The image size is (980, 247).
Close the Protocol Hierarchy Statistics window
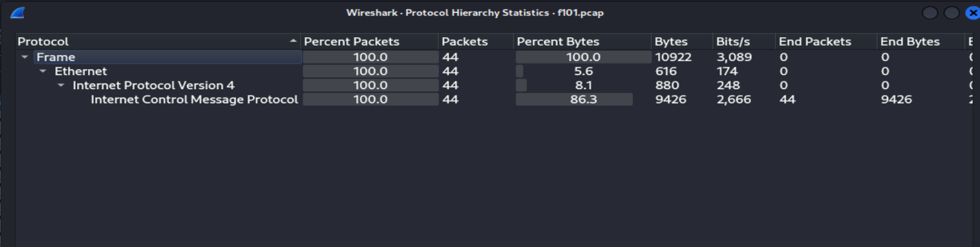point(972,13)
